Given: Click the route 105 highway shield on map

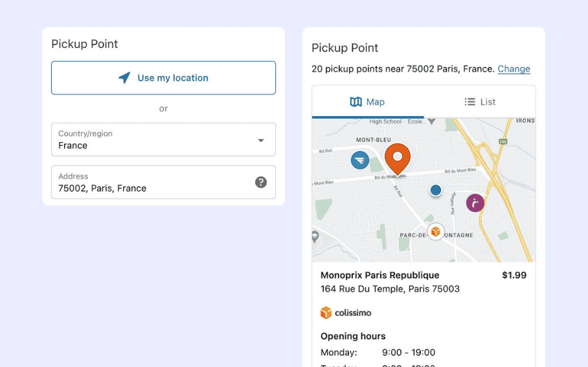Looking at the screenshot, I should [x=503, y=141].
